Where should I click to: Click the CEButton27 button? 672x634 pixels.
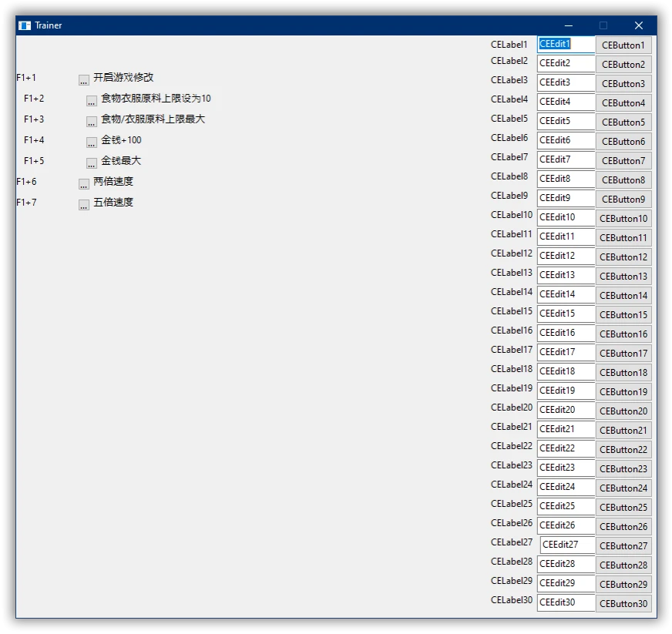(x=623, y=546)
